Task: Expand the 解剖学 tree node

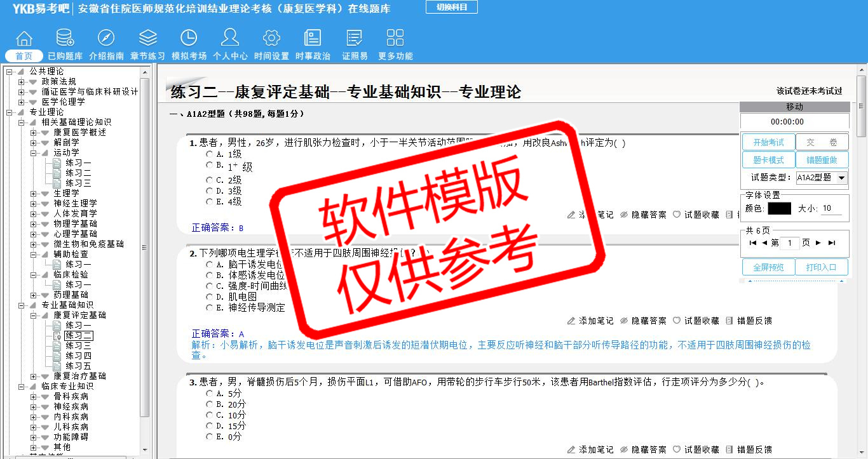Action: tap(34, 143)
